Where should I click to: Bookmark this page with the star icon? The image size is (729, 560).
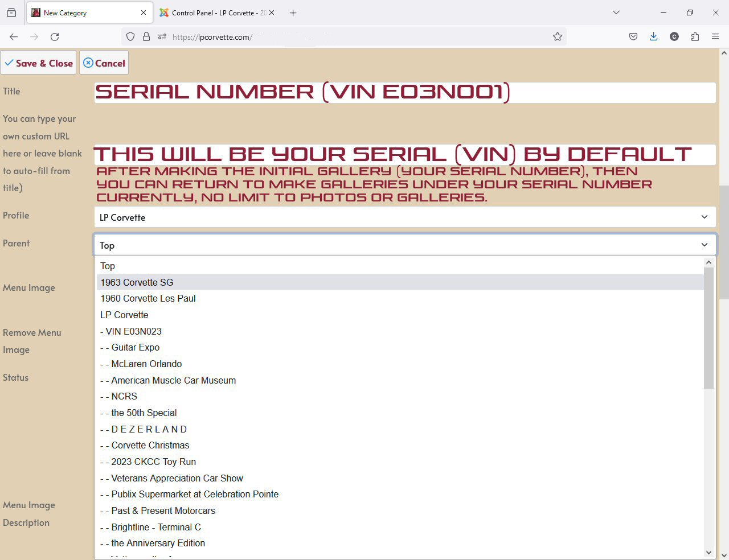tap(558, 36)
